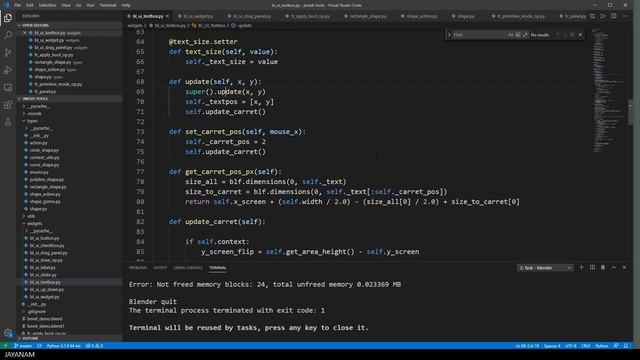
Task: Expand the Outline section
Action: click(69, 338)
